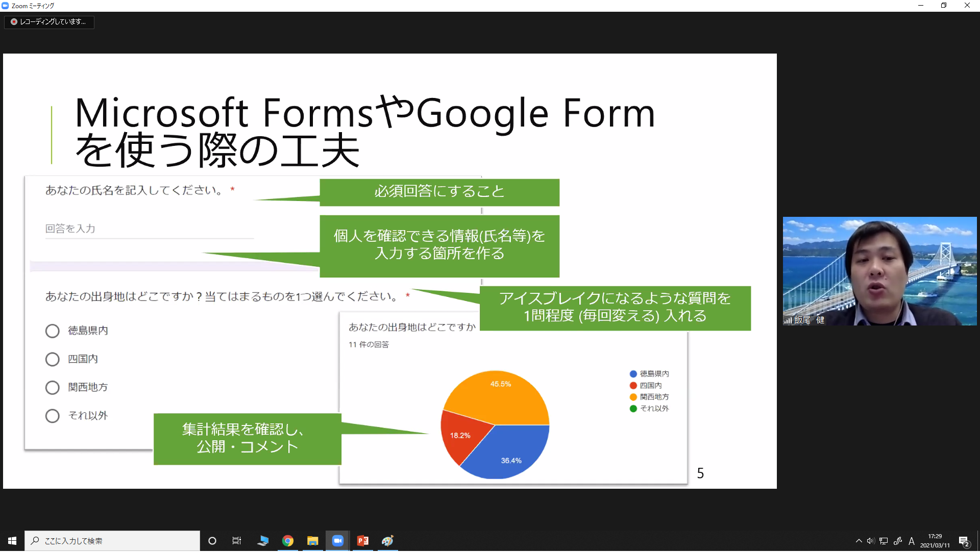Click the name label 飯尾 健
Image resolution: width=980 pixels, height=552 pixels.
809,320
